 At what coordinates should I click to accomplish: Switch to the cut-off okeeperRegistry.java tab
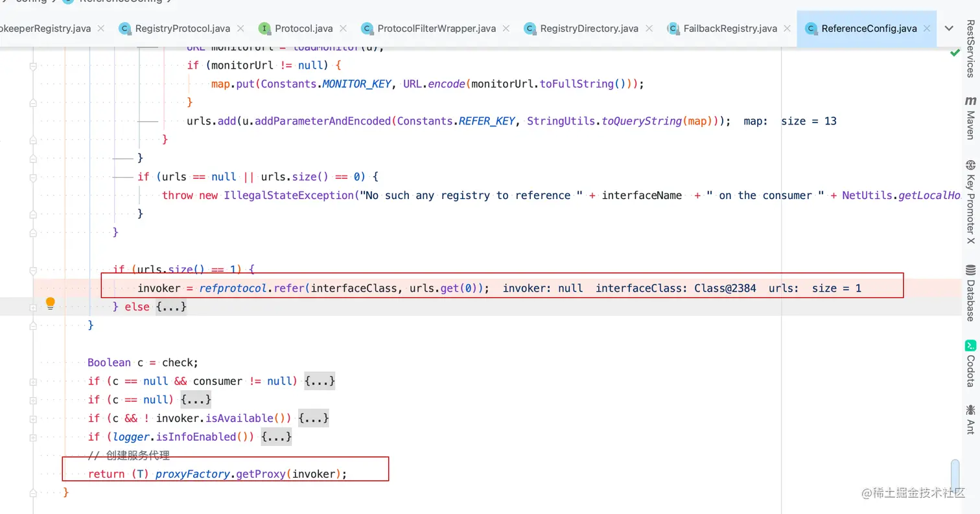click(x=45, y=29)
